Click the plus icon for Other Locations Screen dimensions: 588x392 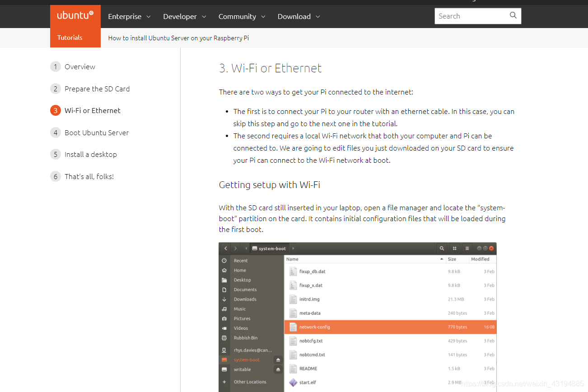click(x=224, y=382)
